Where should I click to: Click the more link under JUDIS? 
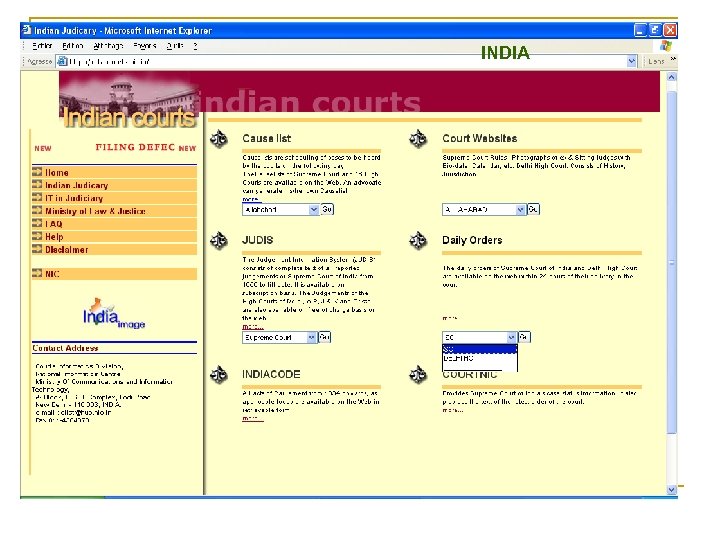tap(253, 327)
